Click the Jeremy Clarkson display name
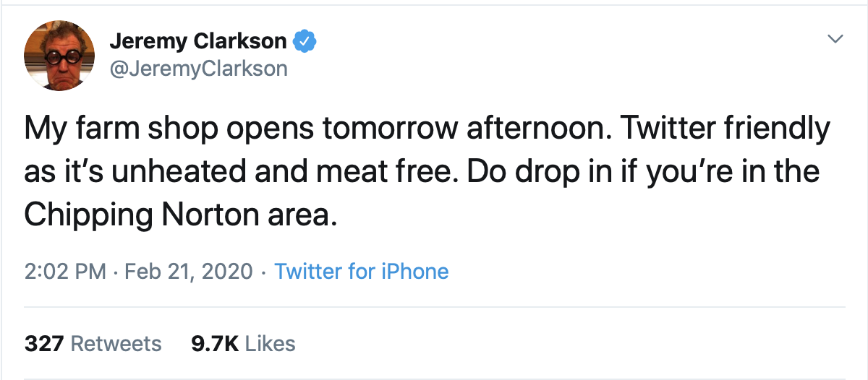This screenshot has width=868, height=380. click(x=198, y=42)
